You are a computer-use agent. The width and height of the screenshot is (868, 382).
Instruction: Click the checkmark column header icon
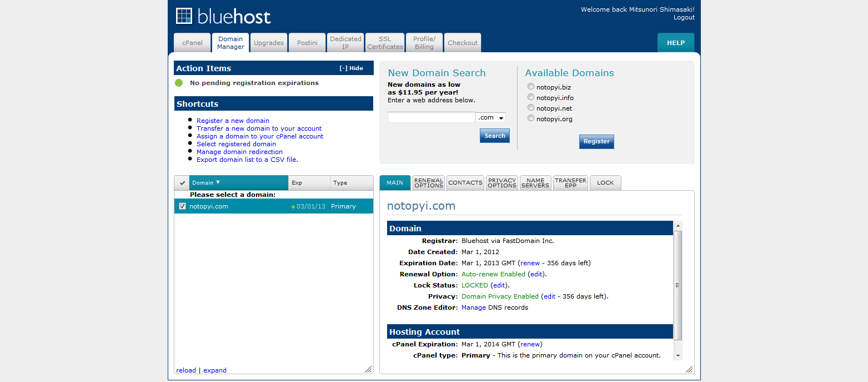coord(182,183)
